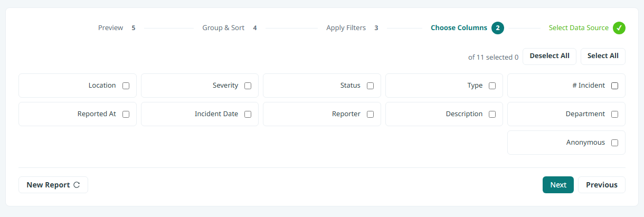The image size is (644, 217).
Task: Check the Anonymous column checkbox
Action: tap(614, 143)
